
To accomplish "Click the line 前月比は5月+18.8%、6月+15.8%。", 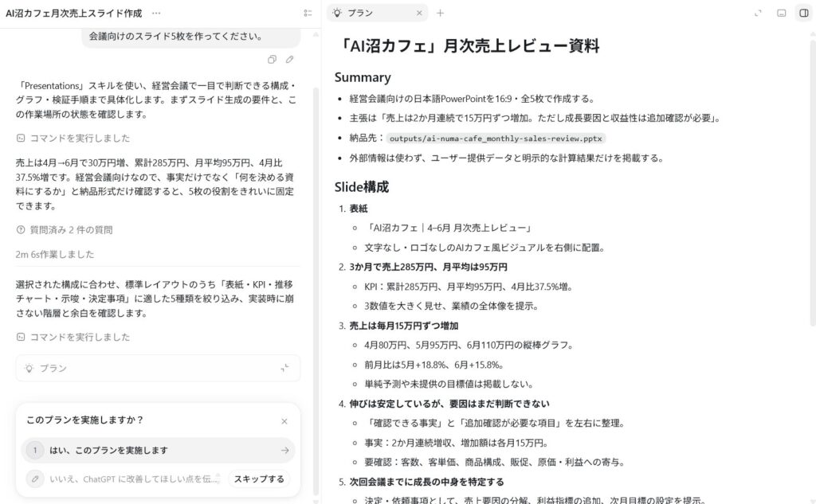I will click(434, 365).
